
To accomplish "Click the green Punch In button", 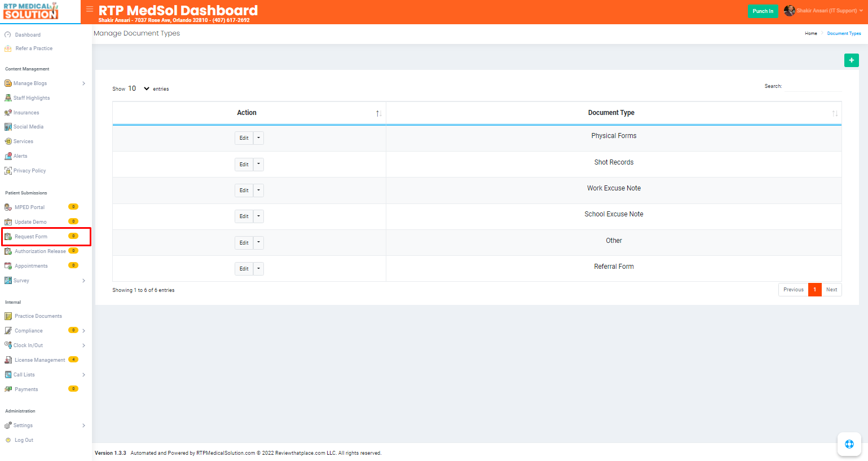I will pos(763,11).
